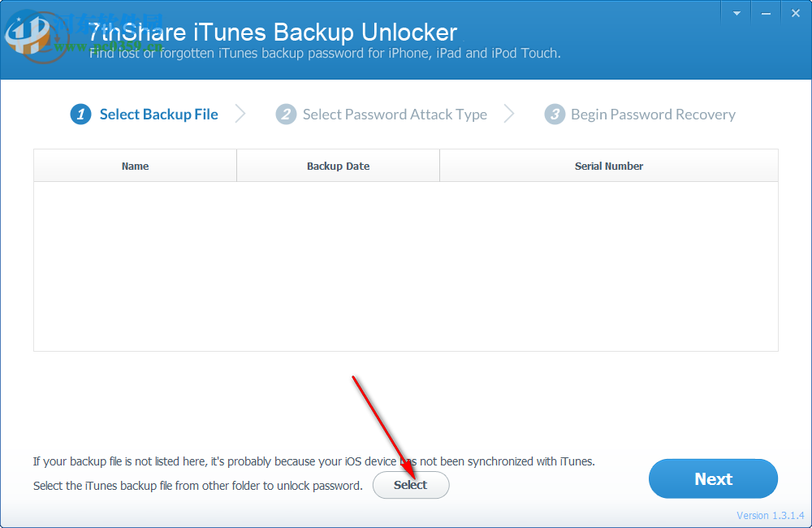812x528 pixels.
Task: Switch to the Select Backup File step
Action: pos(158,115)
